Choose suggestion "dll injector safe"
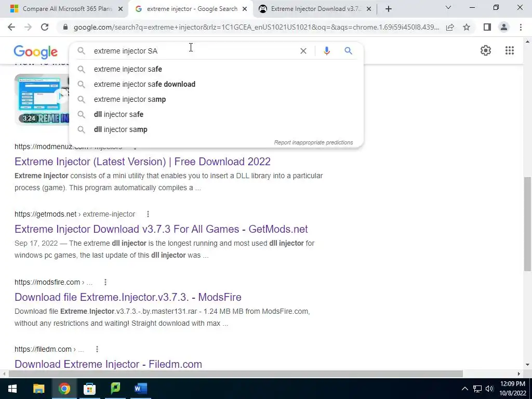 click(x=216, y=114)
